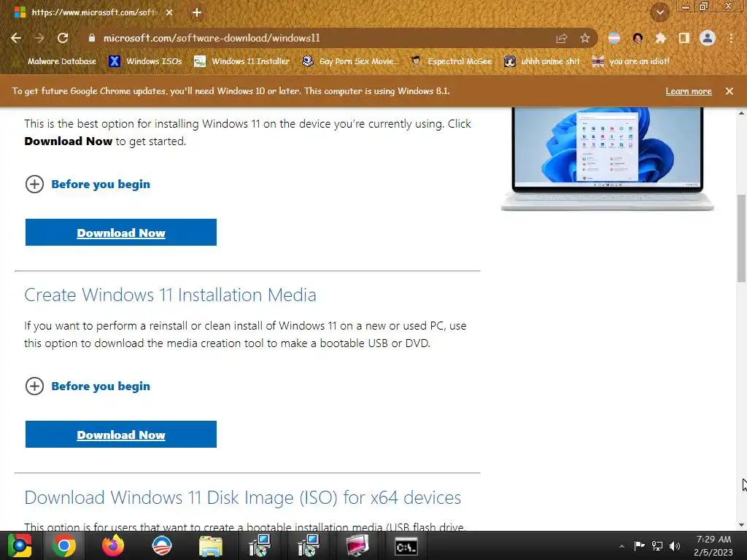
Task: Expand first Before you begin plus icon
Action: pyautogui.click(x=34, y=184)
